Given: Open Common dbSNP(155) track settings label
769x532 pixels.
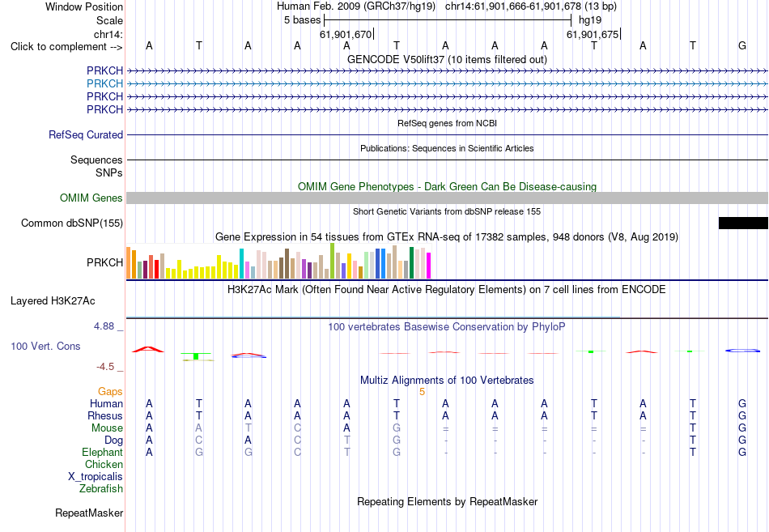Looking at the screenshot, I should click(71, 223).
